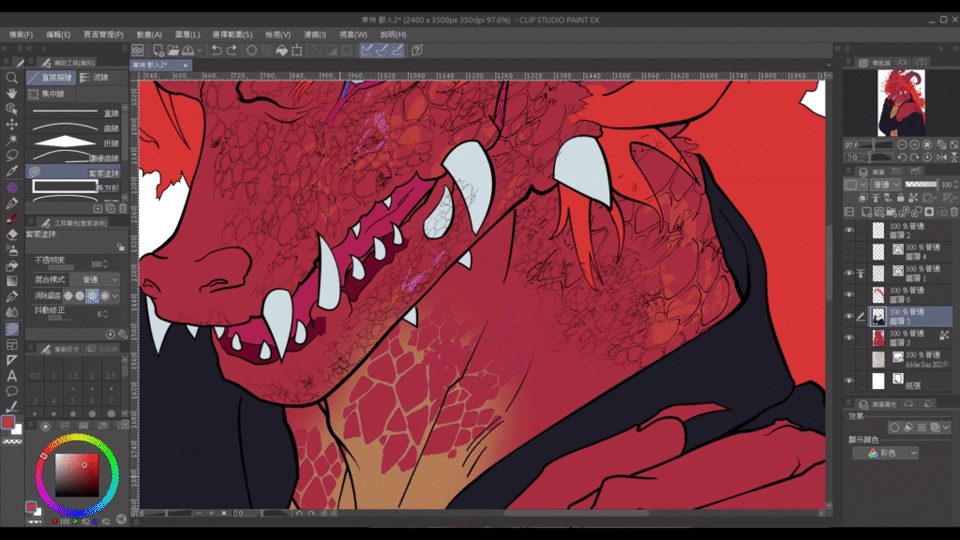The width and height of the screenshot is (960, 540).
Task: Select the Move layer tool
Action: (12, 124)
